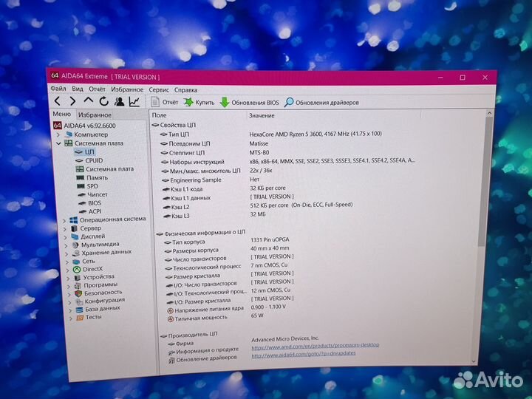Select the Системная плата child item
The image size is (532, 399).
(104, 169)
